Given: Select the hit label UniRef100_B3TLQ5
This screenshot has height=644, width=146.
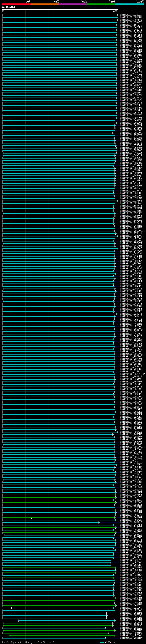Looking at the screenshot, I should click(x=131, y=40).
